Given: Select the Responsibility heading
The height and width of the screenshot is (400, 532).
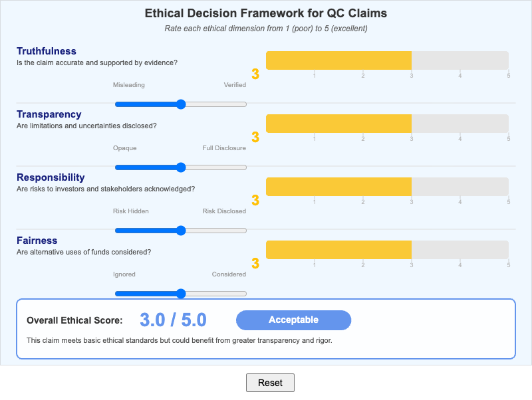Looking at the screenshot, I should pyautogui.click(x=51, y=177).
